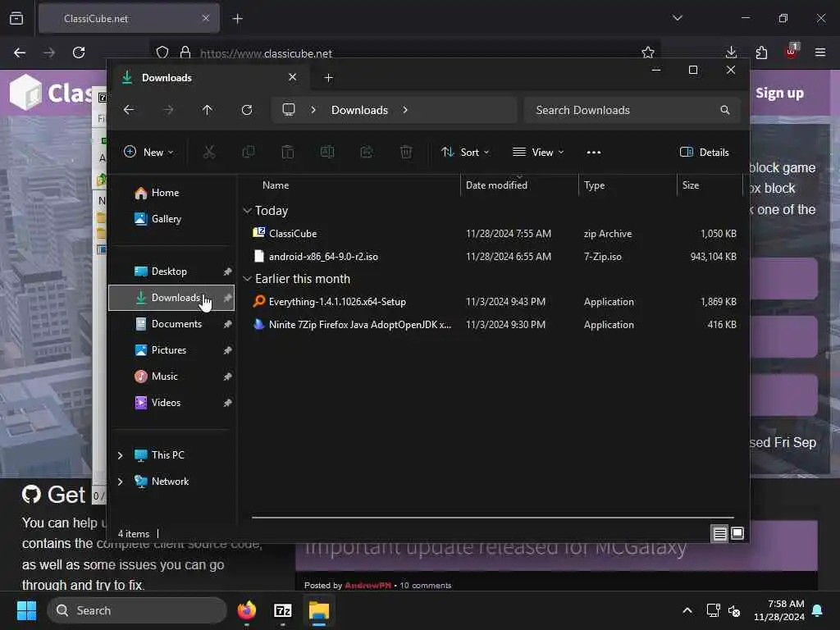840x630 pixels.
Task: Click Sign up on ClassiCube site
Action: [x=779, y=94]
